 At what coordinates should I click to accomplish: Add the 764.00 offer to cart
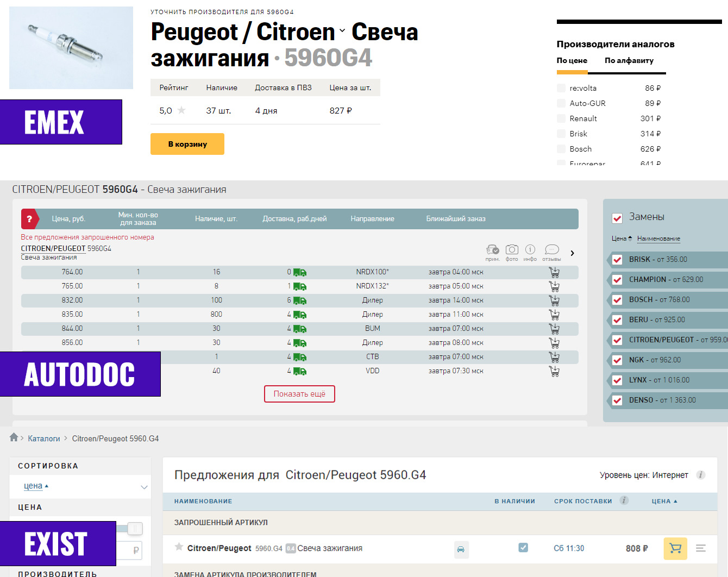[554, 272]
